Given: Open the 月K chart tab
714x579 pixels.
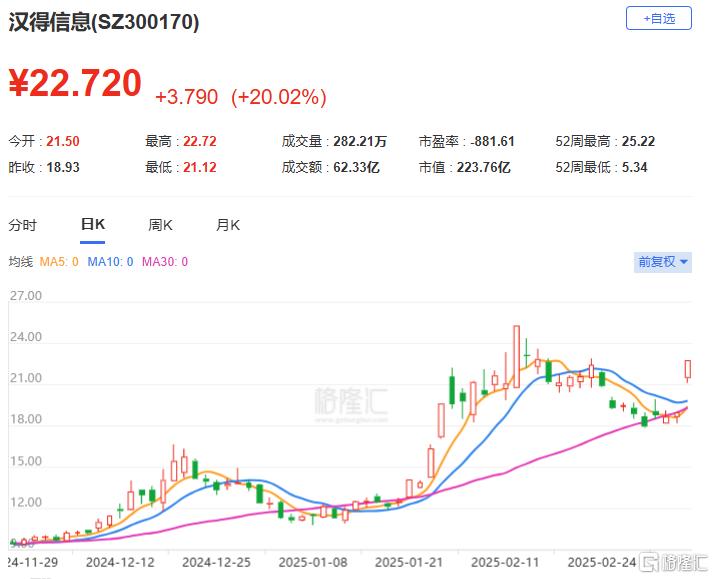Looking at the screenshot, I should [x=228, y=225].
